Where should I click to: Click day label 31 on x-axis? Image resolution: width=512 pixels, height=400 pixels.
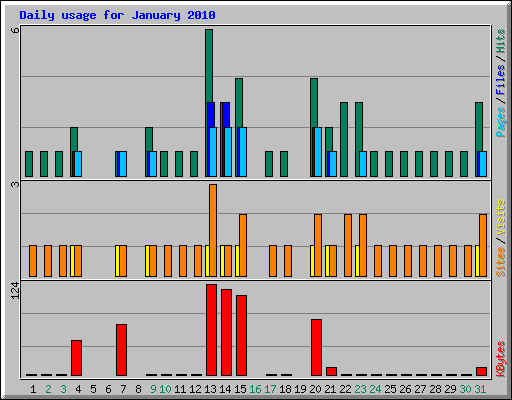coord(480,389)
